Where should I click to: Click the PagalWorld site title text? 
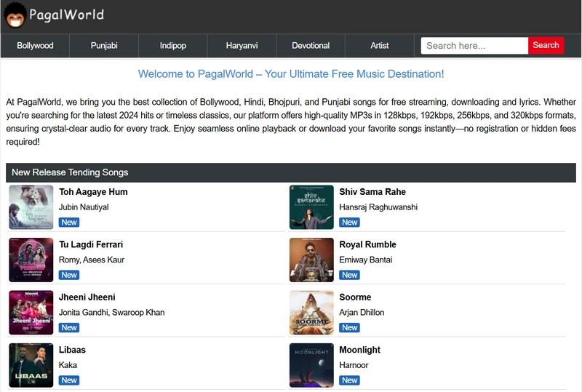(67, 15)
